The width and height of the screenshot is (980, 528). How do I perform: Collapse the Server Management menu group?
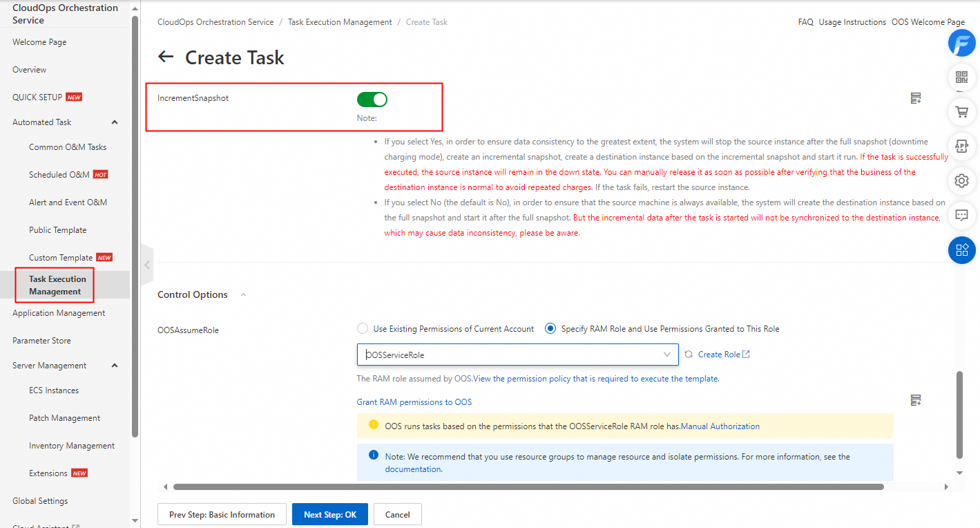click(x=115, y=366)
